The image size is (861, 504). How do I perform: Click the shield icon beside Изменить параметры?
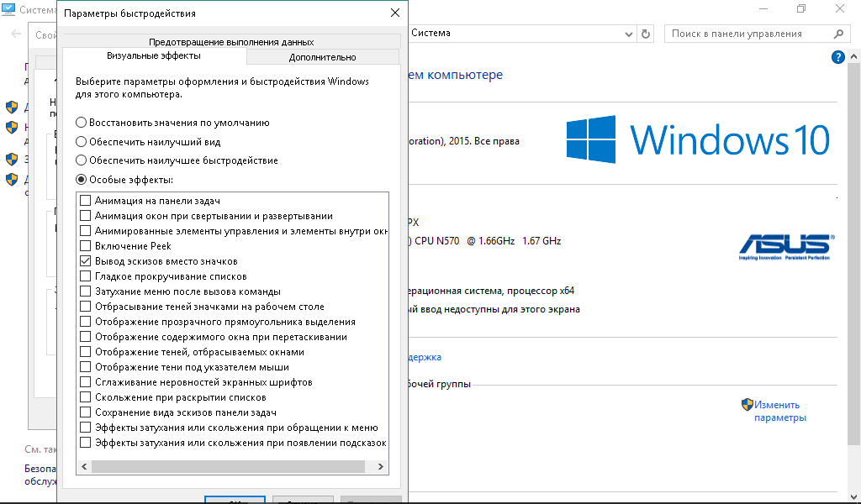pos(747,405)
